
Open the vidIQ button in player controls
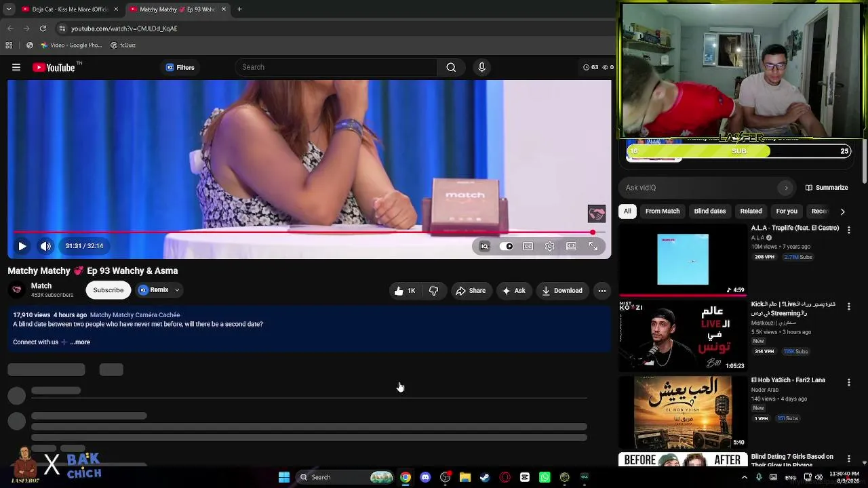pos(484,246)
